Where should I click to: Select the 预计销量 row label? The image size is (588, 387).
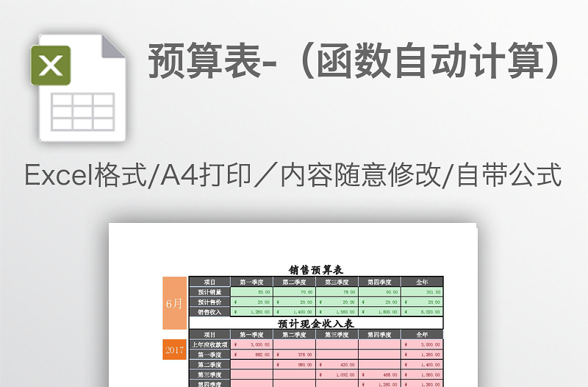coord(209,292)
